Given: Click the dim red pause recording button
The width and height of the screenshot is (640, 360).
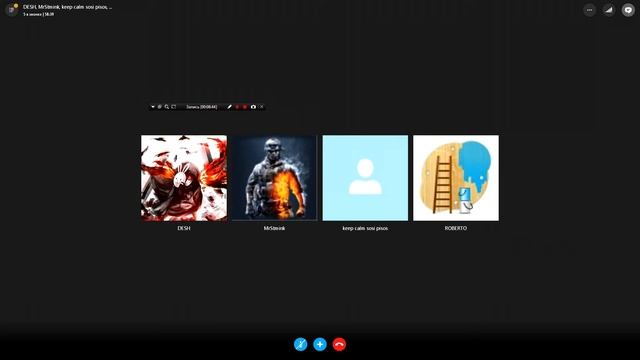Looking at the screenshot, I should (237, 107).
